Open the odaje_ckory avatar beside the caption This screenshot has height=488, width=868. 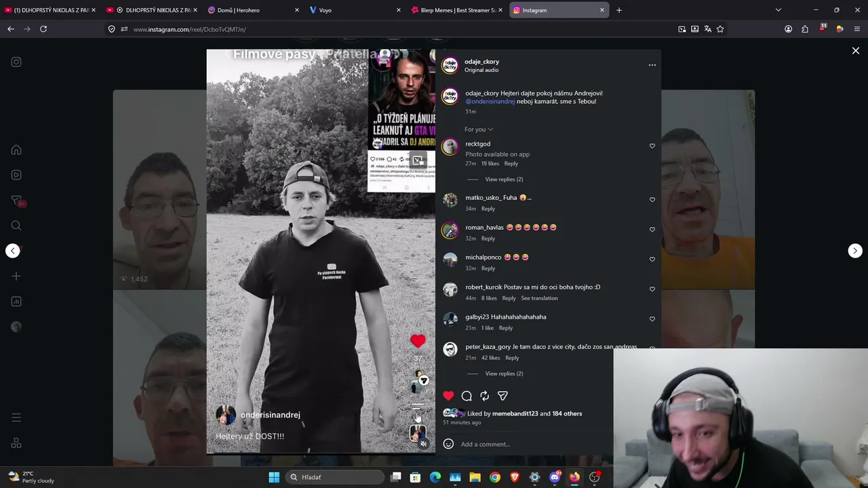click(450, 96)
